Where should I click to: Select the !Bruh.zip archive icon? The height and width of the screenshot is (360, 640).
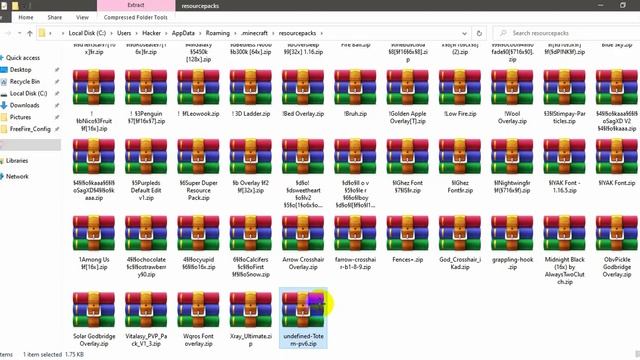355,87
